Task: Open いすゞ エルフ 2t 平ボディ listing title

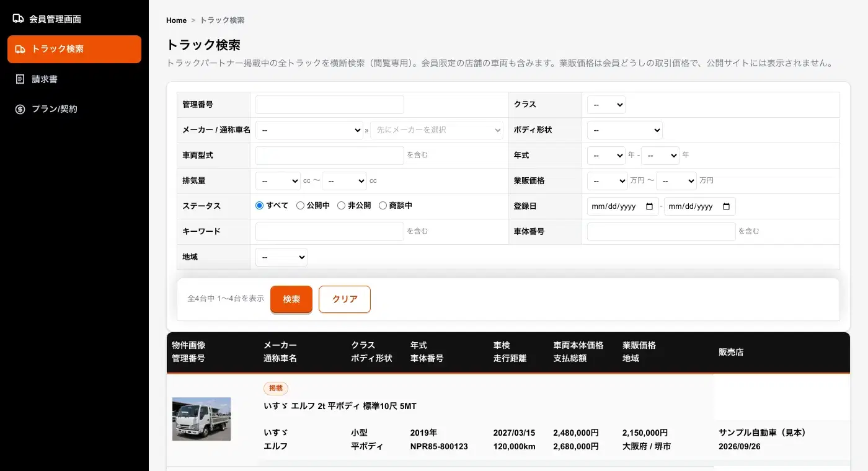Action: (x=340, y=407)
